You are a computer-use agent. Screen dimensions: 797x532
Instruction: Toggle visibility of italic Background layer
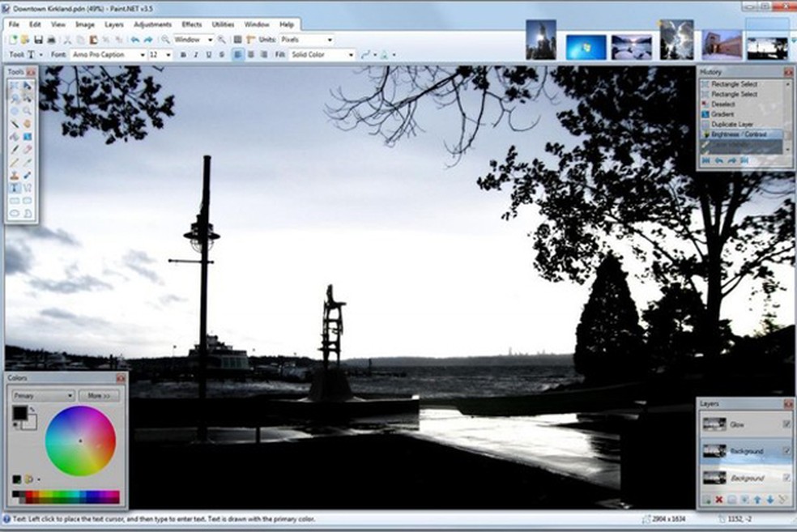click(786, 478)
